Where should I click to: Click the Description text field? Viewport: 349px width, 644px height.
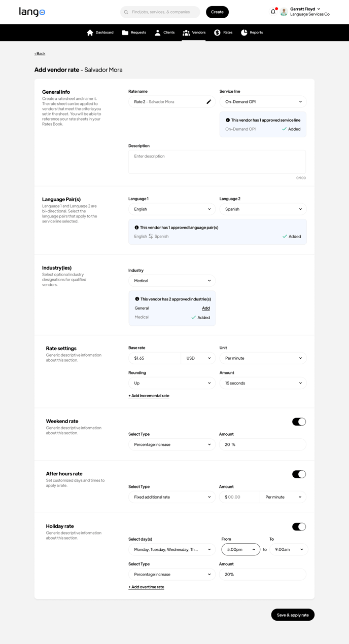(x=217, y=162)
